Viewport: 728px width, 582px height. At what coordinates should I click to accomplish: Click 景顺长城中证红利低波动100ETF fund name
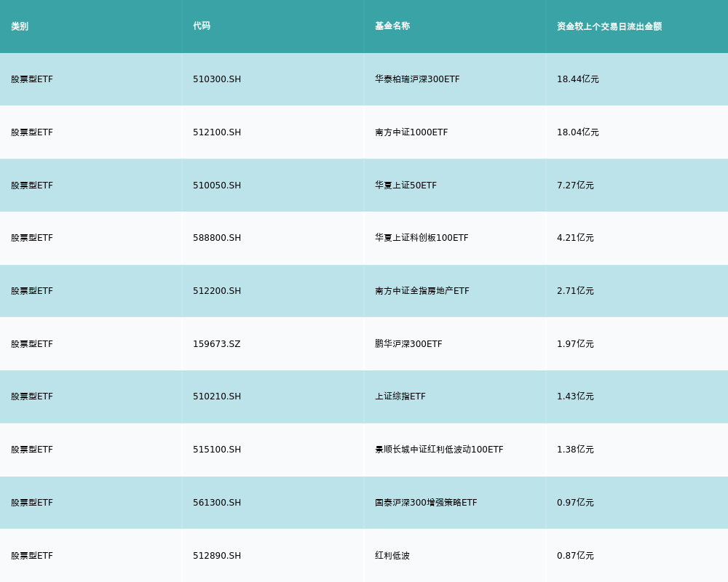tap(439, 450)
